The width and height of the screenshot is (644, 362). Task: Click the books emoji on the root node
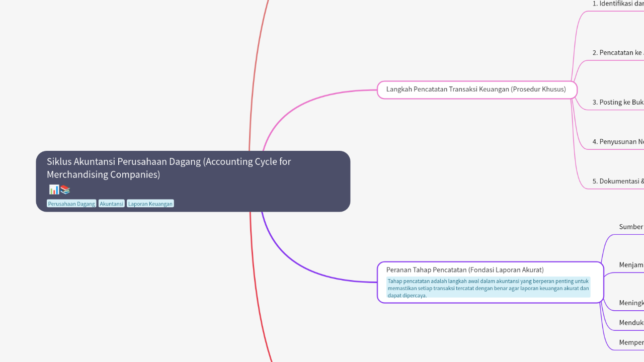[x=65, y=189]
